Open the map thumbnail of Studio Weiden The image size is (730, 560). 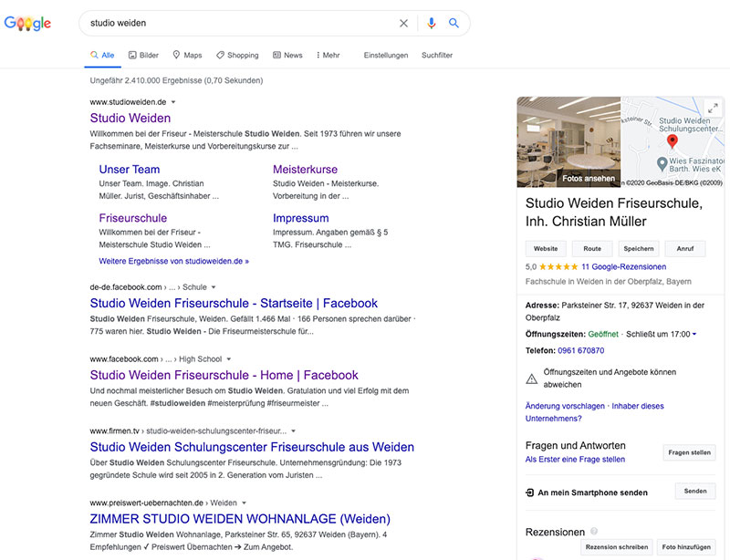(x=672, y=142)
